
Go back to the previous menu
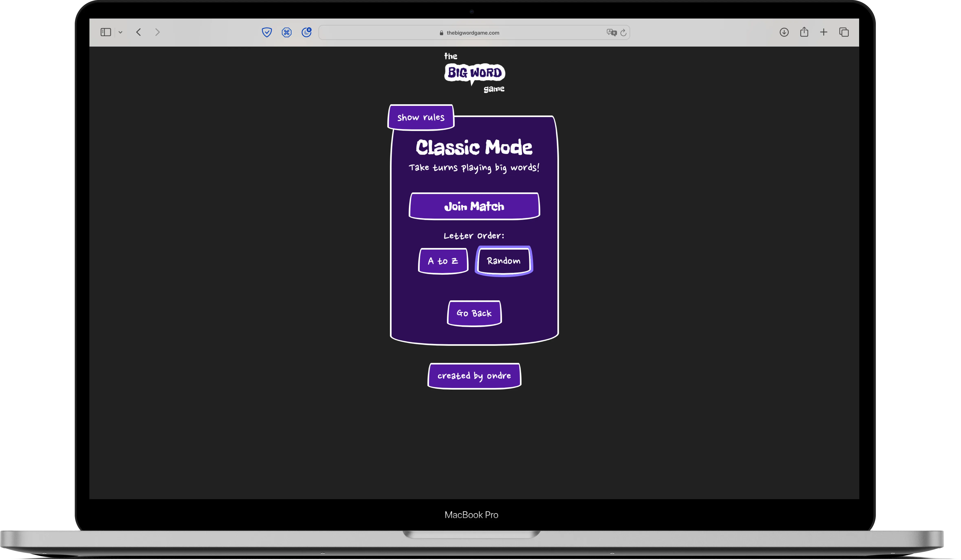(474, 313)
